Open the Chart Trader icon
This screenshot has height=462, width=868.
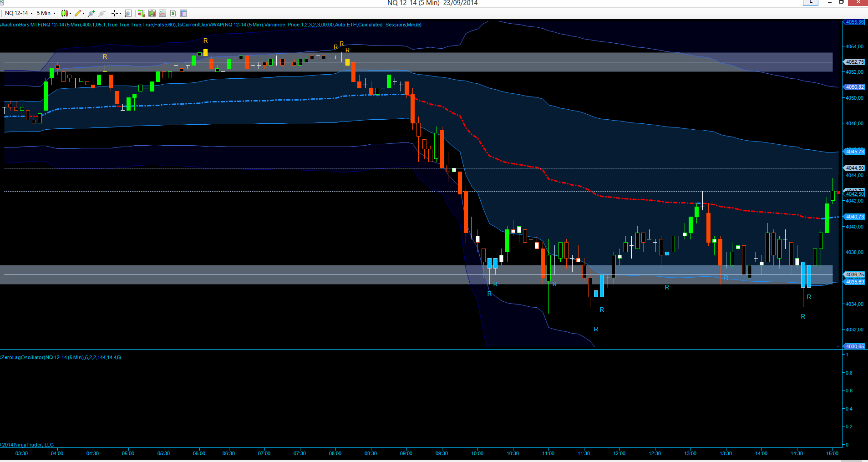[x=141, y=13]
